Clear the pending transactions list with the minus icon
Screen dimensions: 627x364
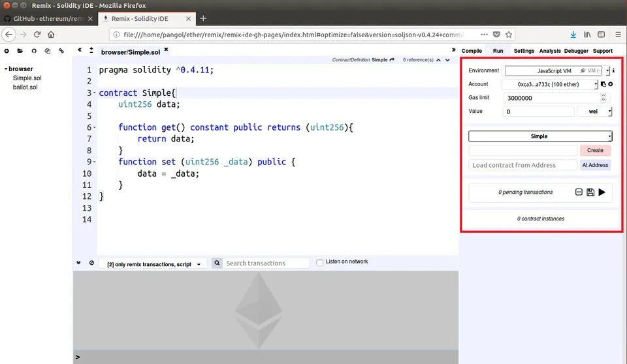click(x=579, y=192)
